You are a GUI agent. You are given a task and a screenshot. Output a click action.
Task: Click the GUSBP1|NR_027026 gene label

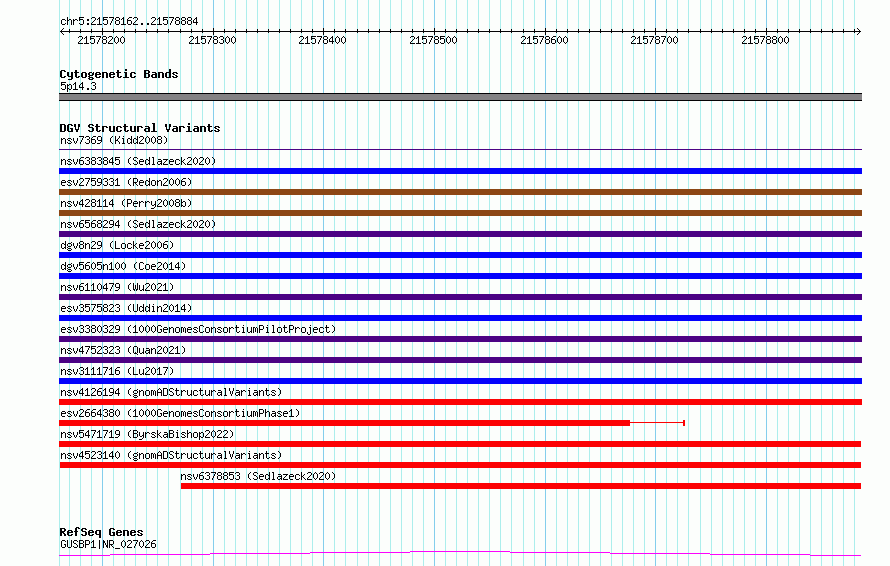108,544
